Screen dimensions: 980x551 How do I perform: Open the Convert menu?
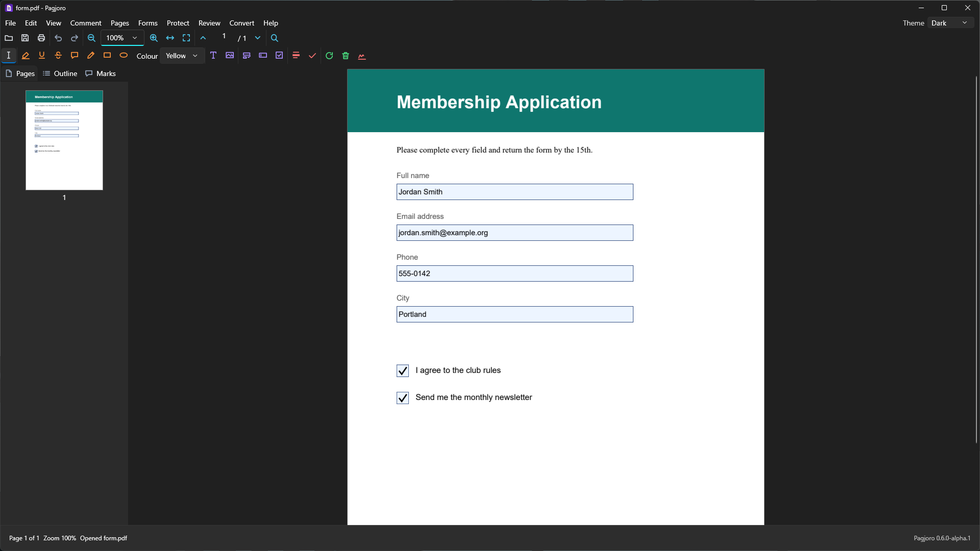coord(242,23)
